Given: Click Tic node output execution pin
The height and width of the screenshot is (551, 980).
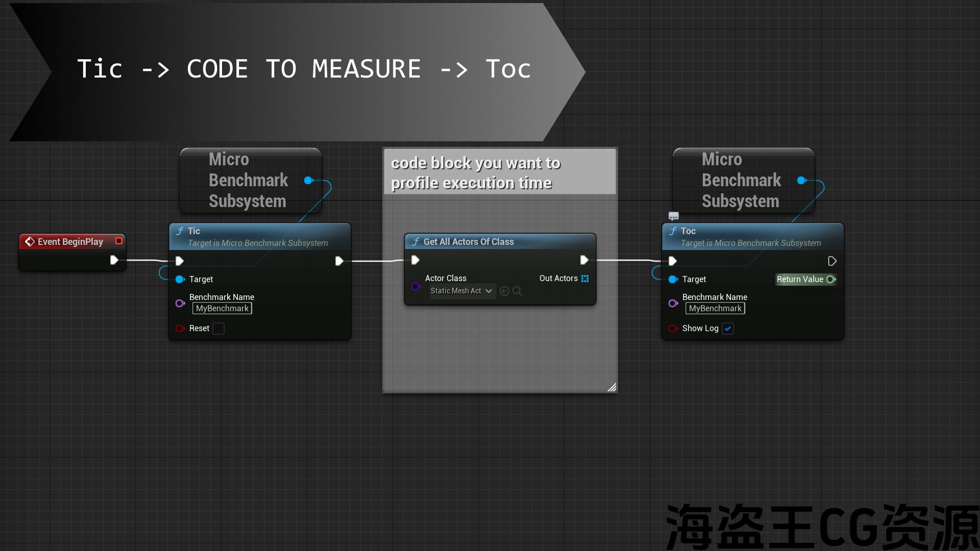Looking at the screenshot, I should pos(339,261).
